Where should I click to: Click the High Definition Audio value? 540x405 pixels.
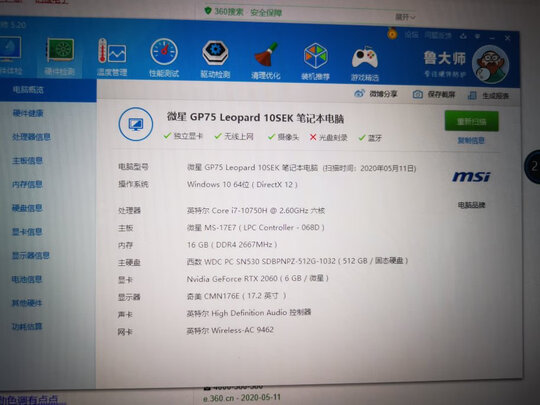pos(249,313)
